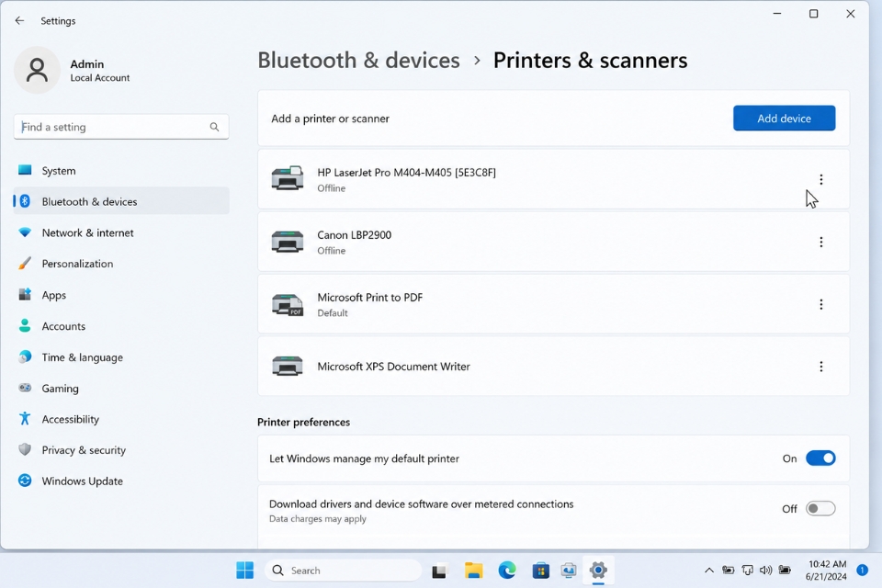Image resolution: width=882 pixels, height=588 pixels.
Task: Open Canon LBP2900 printer entry
Action: coord(553,242)
